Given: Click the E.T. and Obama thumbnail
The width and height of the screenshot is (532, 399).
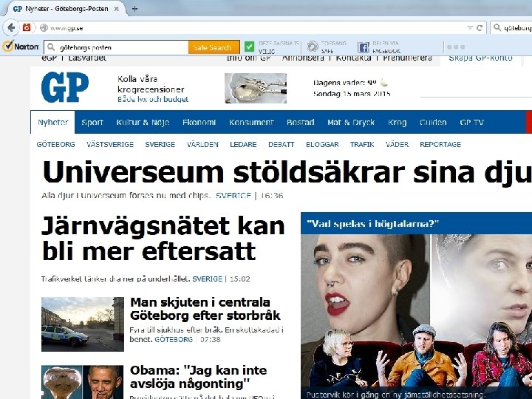Looking at the screenshot, I should (83, 382).
